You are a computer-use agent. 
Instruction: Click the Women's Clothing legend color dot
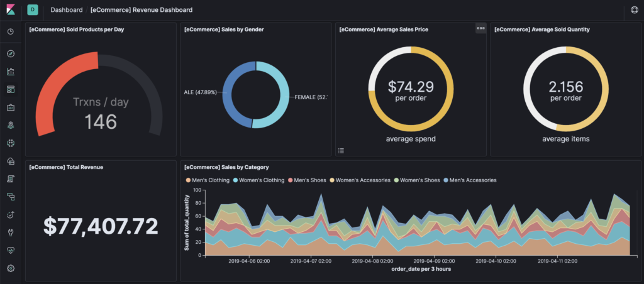(x=236, y=180)
